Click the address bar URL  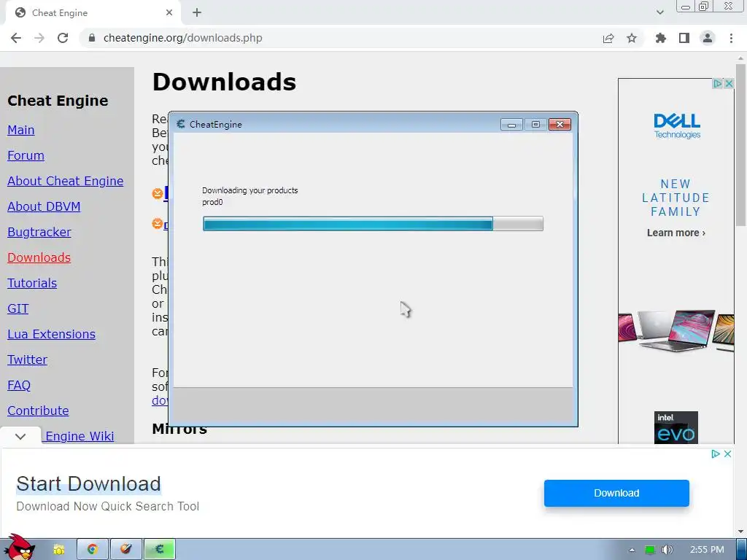point(182,38)
